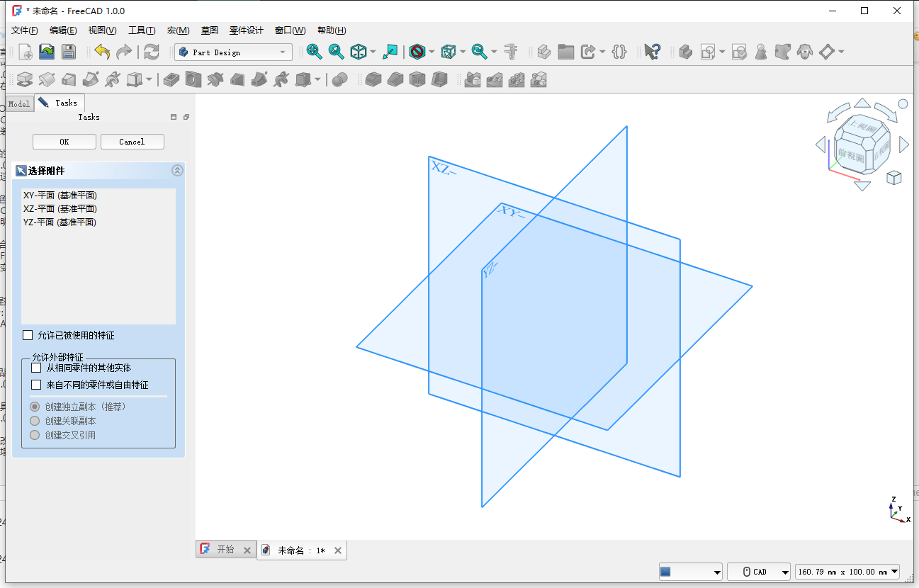Undo the last action
The height and width of the screenshot is (588, 919).
pyautogui.click(x=102, y=52)
